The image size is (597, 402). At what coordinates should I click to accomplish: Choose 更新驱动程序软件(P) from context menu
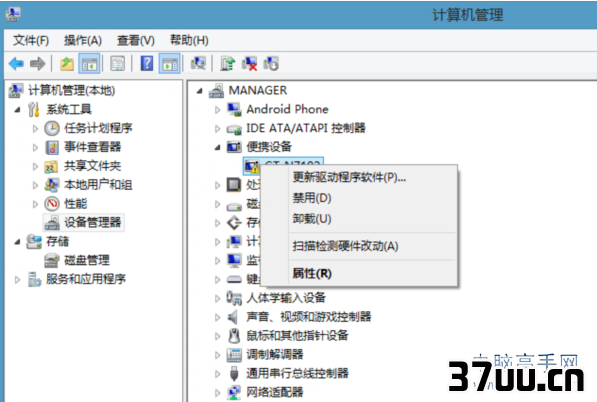349,177
